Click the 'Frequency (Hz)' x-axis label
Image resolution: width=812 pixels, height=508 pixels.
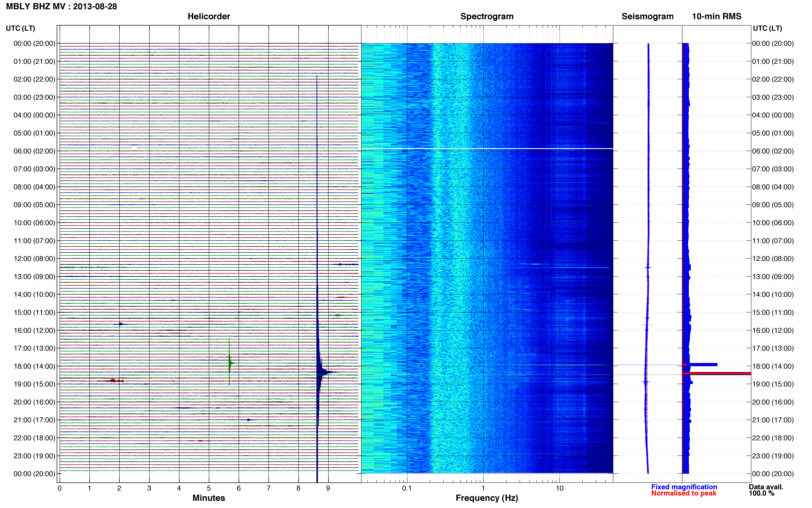coord(487,498)
